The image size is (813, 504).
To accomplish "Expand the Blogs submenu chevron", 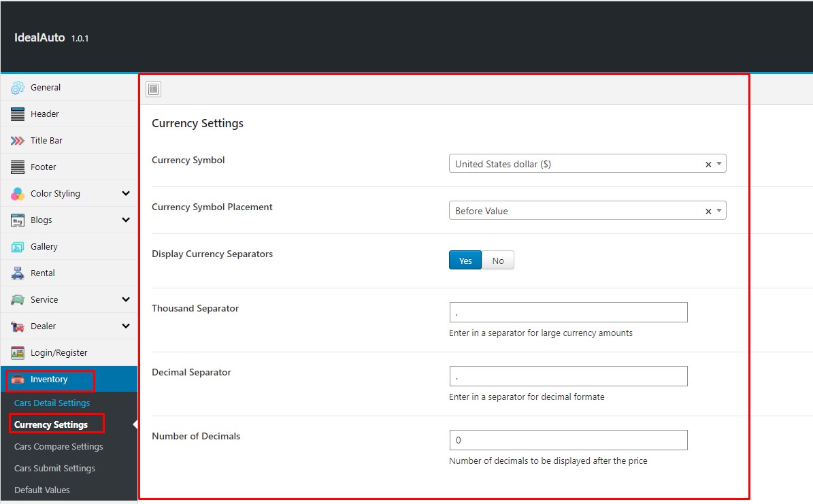I will coord(126,220).
